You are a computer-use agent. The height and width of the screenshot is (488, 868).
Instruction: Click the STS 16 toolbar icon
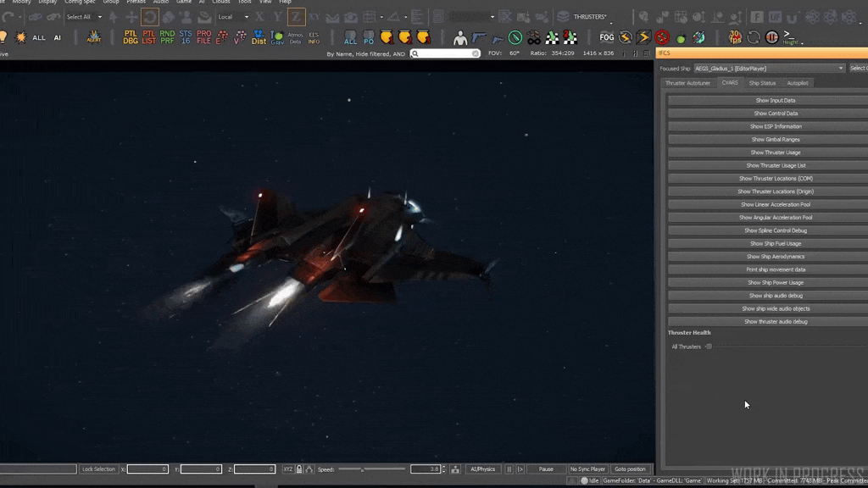(x=185, y=37)
